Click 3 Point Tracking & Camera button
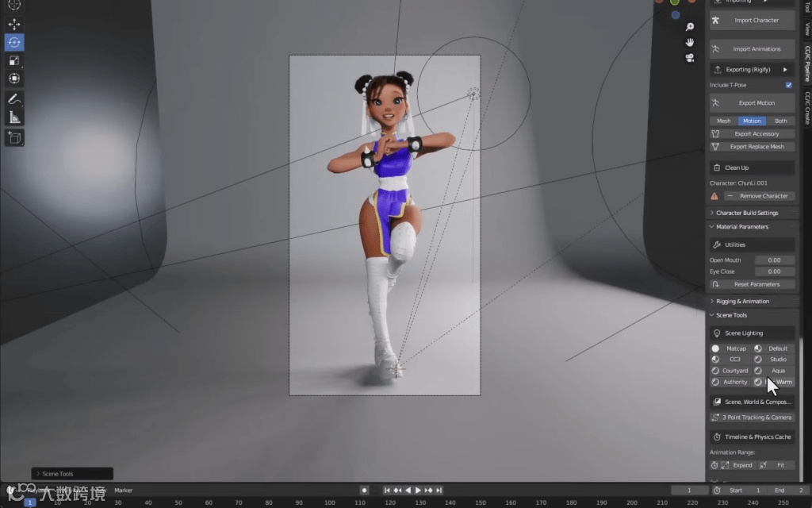The width and height of the screenshot is (812, 508). tap(752, 418)
